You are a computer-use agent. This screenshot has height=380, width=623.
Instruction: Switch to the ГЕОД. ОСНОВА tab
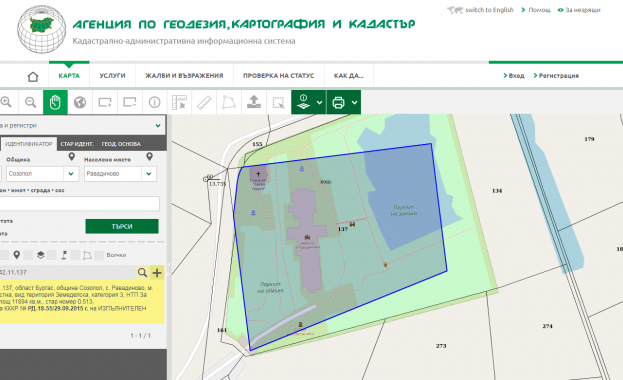coord(121,144)
